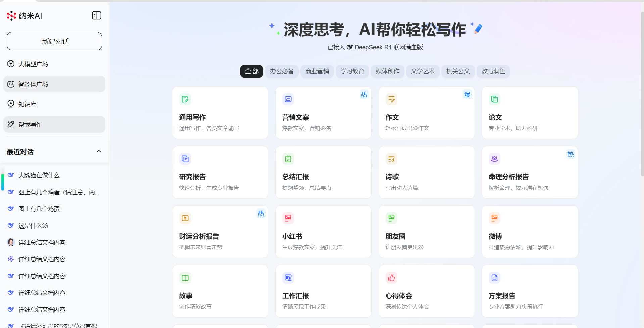Viewport: 644px width, 328px height.
Task: Open the 命理分析报告 card
Action: (x=530, y=172)
